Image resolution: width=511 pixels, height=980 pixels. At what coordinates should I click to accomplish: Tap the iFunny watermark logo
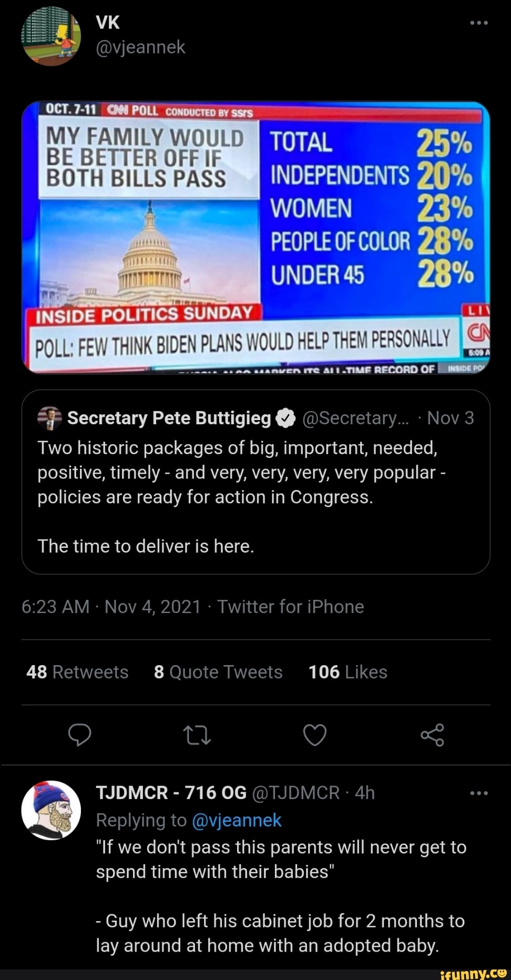[x=473, y=973]
